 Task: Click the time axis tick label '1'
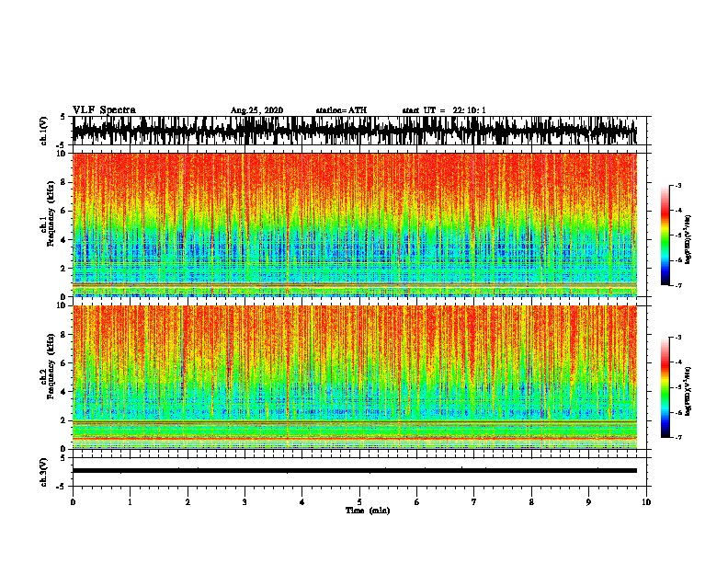point(130,502)
